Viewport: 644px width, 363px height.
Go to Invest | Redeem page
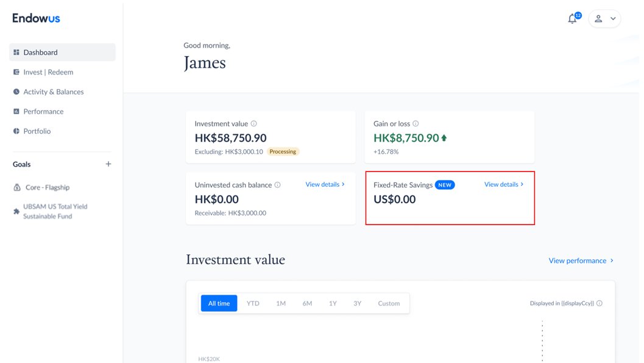click(48, 72)
